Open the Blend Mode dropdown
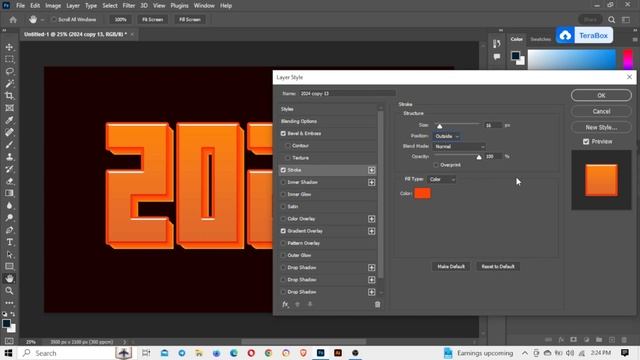640x360 pixels. 460,147
